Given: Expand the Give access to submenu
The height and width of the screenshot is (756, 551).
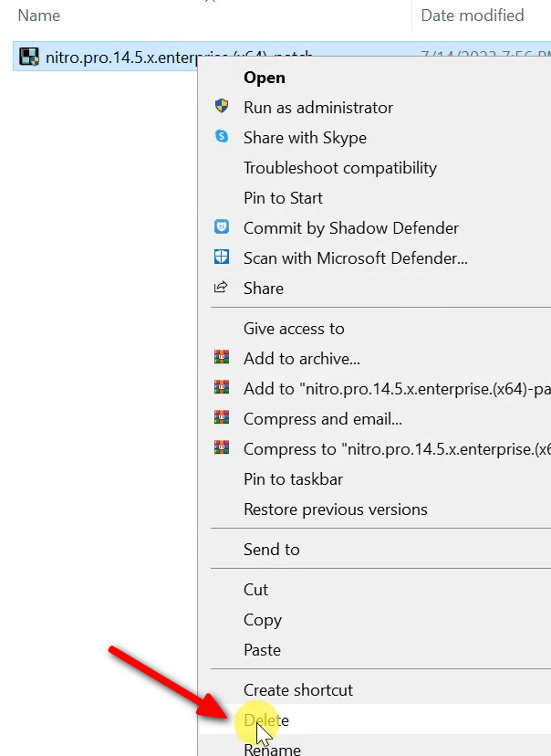Looking at the screenshot, I should 294,329.
